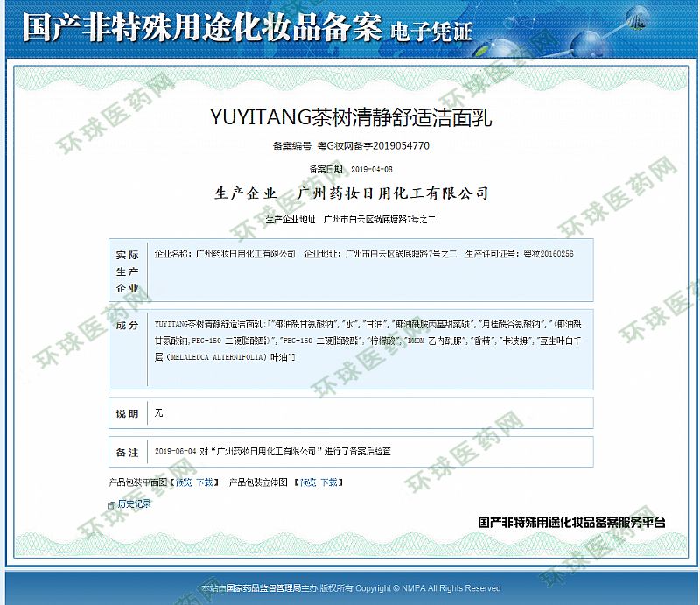Click the 备注 entry dated 2019-06-04
This screenshot has width=700, height=605.
(x=272, y=452)
